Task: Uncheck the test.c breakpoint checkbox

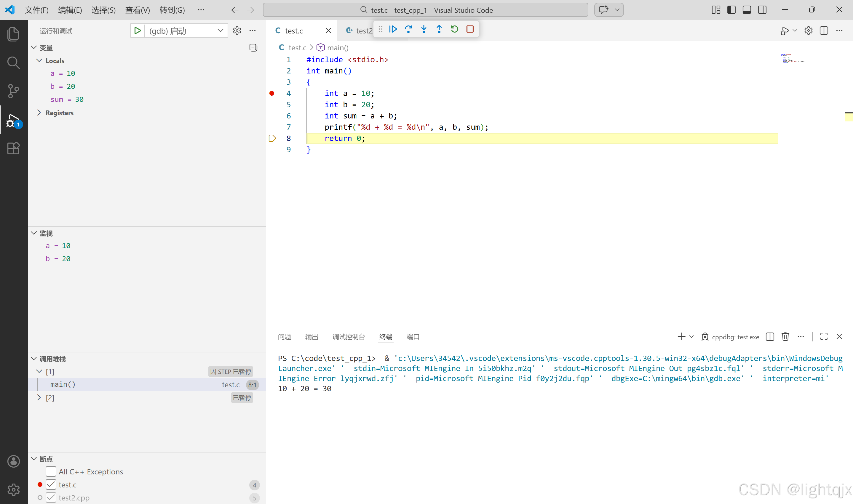Action: point(51,484)
